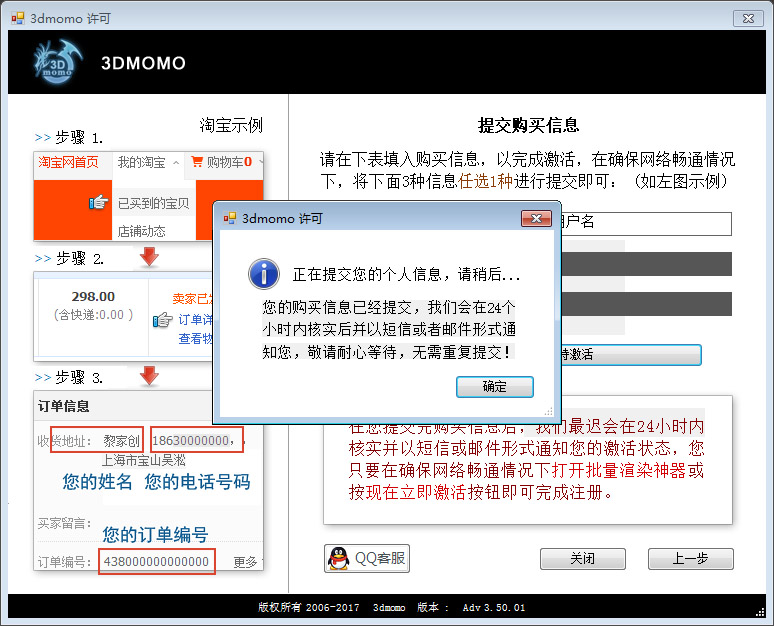This screenshot has width=774, height=626.
Task: Click the blue information icon in the dialog
Action: coord(264,274)
